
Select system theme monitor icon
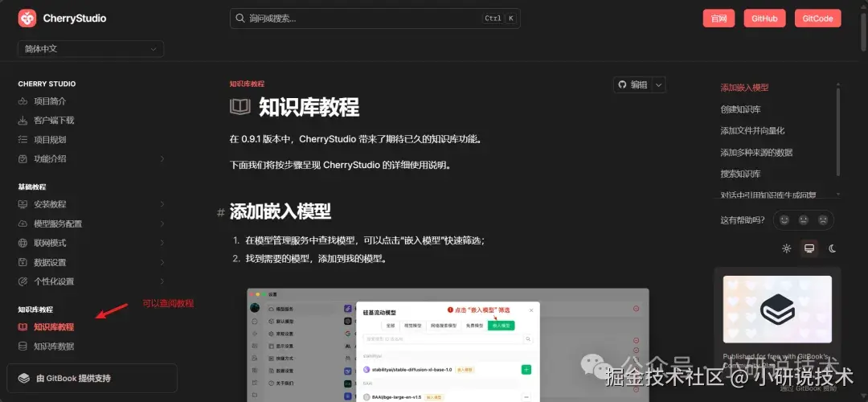(809, 248)
